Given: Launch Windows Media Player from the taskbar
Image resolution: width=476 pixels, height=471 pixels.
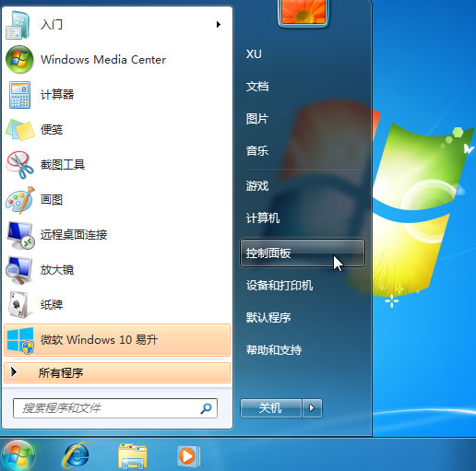Looking at the screenshot, I should [189, 456].
